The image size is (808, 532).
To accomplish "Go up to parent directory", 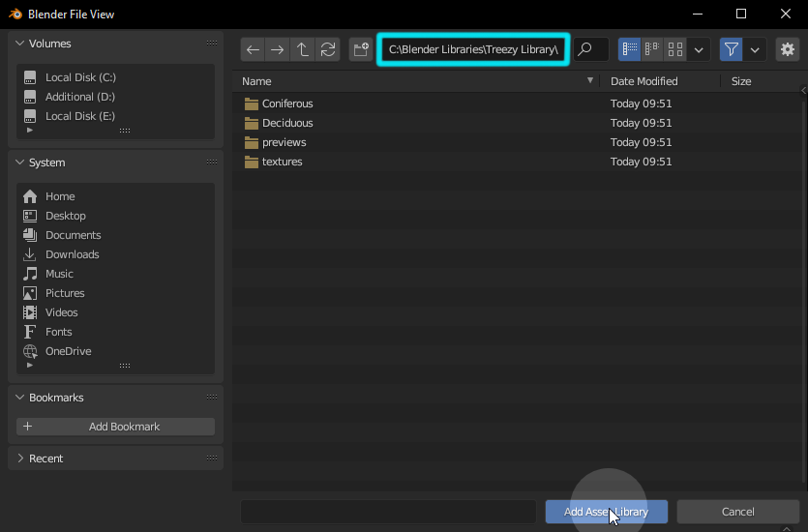I will (x=303, y=49).
